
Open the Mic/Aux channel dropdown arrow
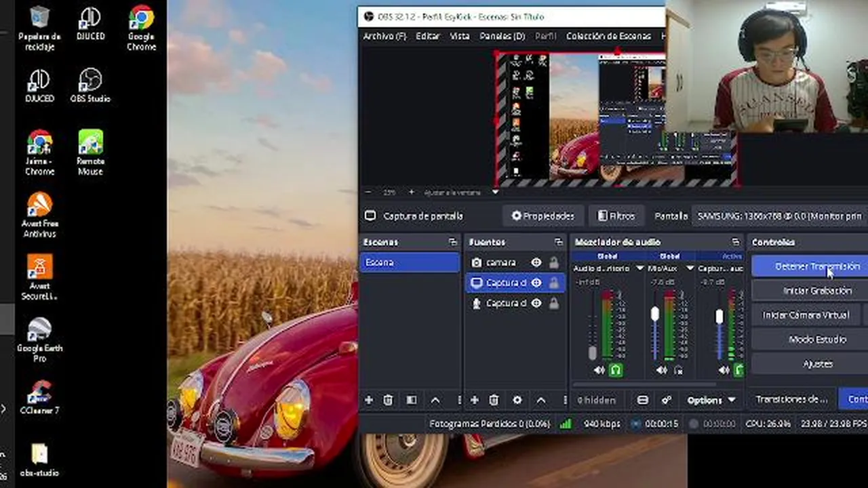pos(690,268)
